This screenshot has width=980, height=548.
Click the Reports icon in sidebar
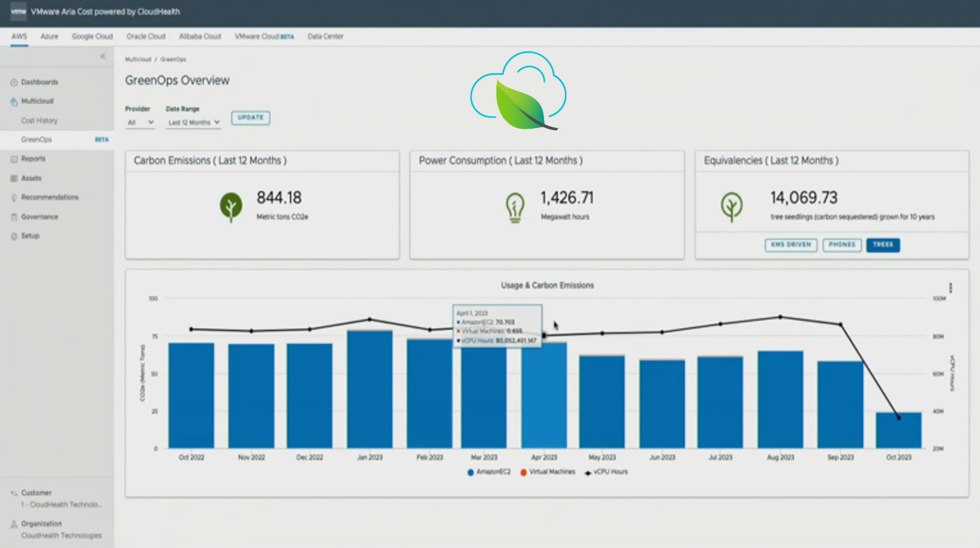point(14,159)
